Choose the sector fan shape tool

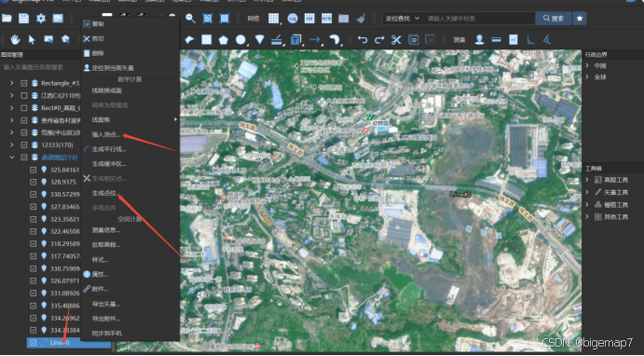[x=260, y=39]
